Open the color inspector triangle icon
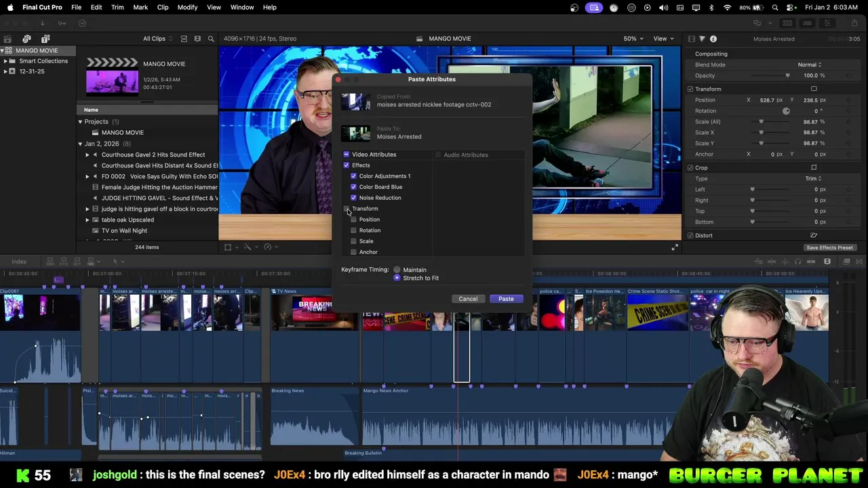 [x=702, y=39]
